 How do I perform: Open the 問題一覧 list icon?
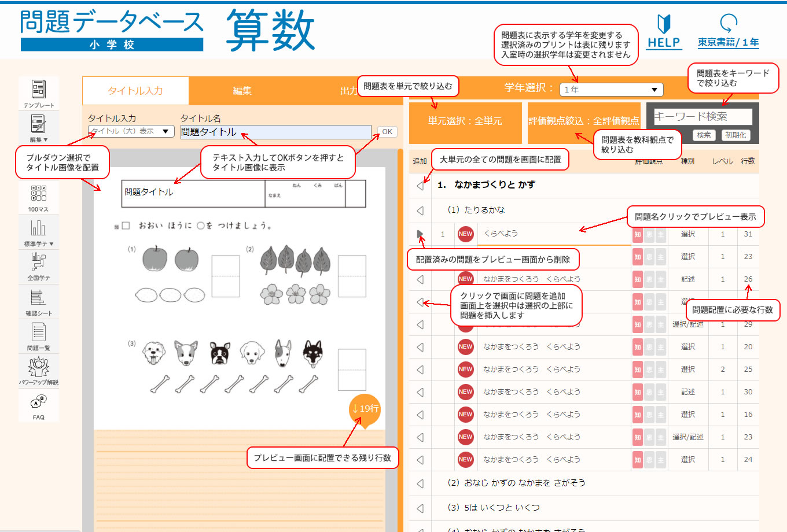coord(39,336)
